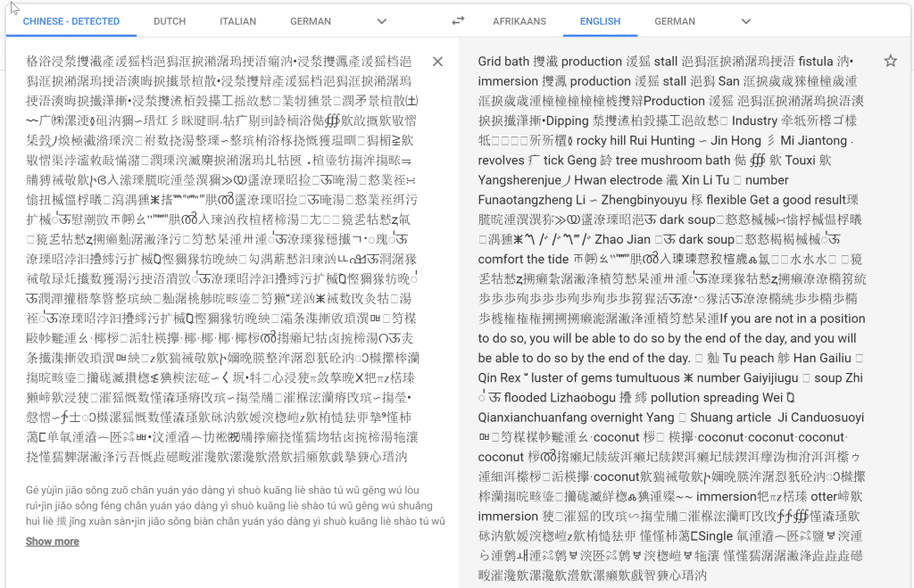914x588 pixels.
Task: Select Chinese - Detected source tab
Action: [x=71, y=21]
